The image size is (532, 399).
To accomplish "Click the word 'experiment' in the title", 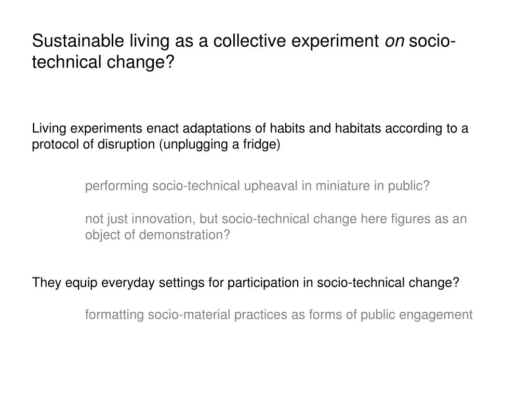I will click(x=335, y=42).
